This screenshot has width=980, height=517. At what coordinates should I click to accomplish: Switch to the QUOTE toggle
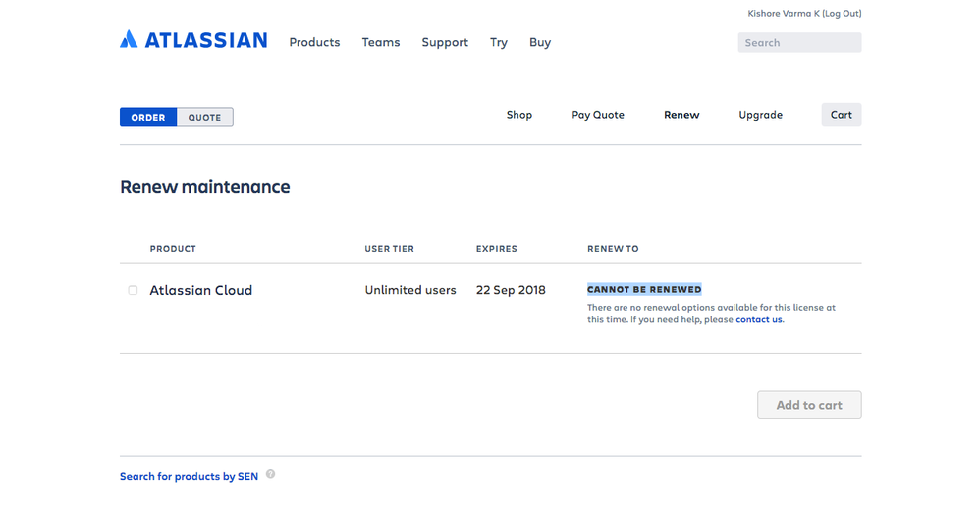point(205,117)
